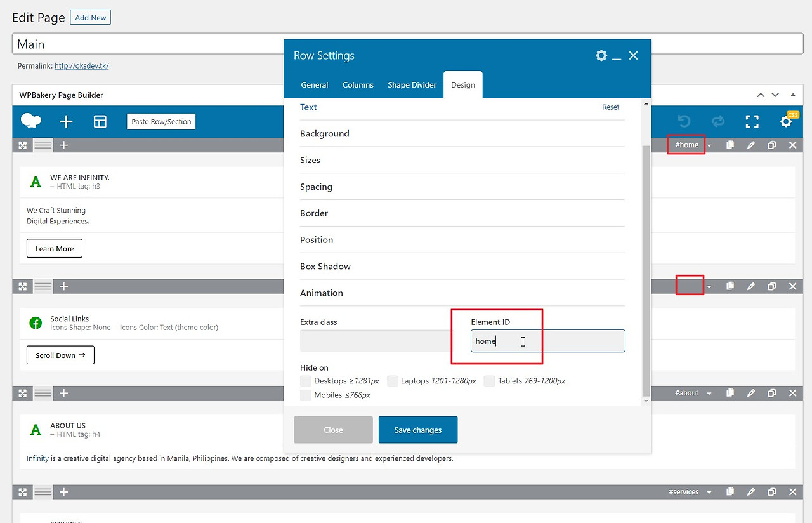
Task: Expand the Text design section
Action: click(x=309, y=107)
